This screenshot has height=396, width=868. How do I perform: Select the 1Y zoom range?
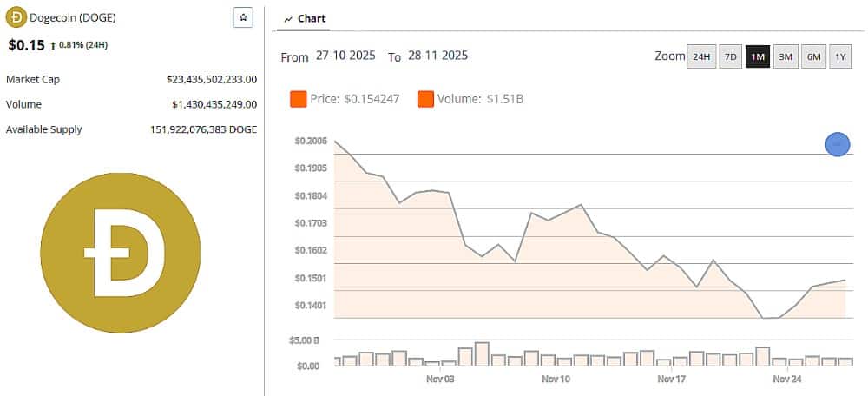pos(840,56)
